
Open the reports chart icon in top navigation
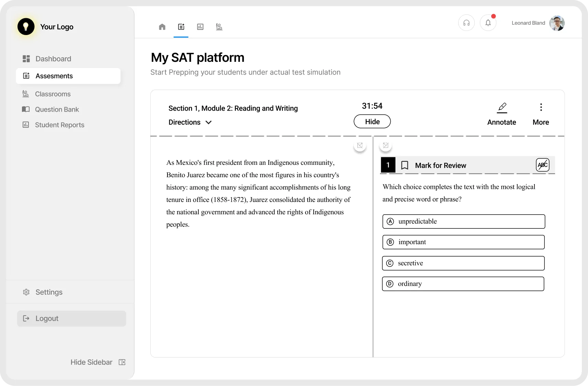tap(200, 27)
